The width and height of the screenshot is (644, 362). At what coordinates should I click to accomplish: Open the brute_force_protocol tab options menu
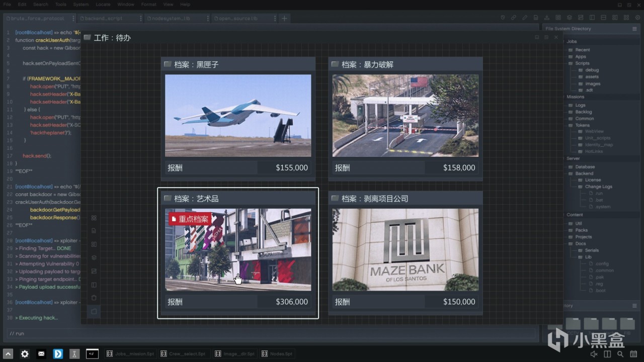point(73,18)
